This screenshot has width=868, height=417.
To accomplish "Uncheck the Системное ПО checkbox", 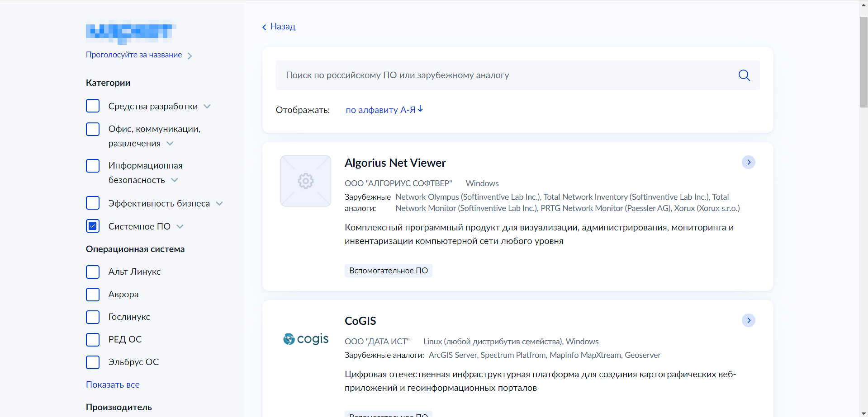I will click(93, 226).
